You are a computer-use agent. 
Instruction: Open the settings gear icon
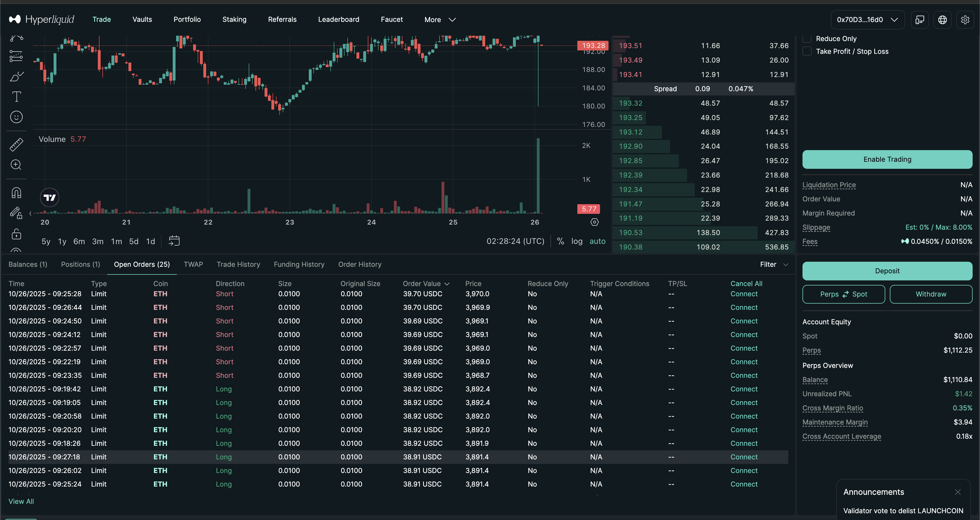coord(966,19)
